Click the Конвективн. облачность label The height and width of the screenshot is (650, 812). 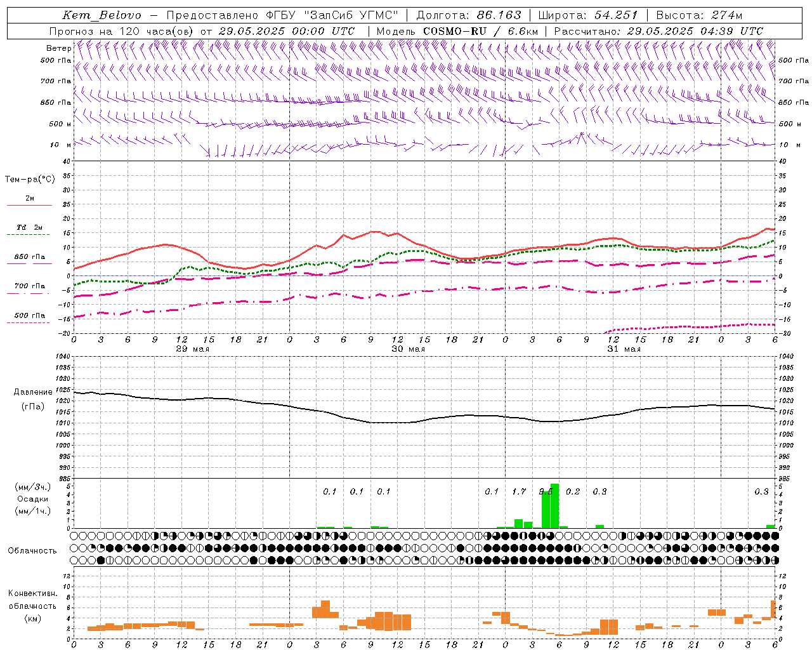[32, 600]
